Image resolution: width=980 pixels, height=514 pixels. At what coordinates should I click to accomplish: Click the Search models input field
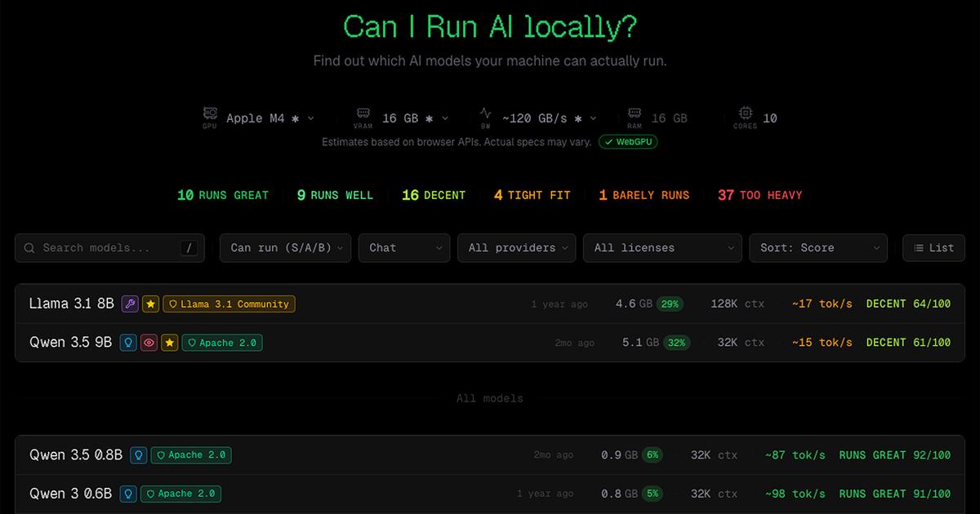[x=109, y=248]
